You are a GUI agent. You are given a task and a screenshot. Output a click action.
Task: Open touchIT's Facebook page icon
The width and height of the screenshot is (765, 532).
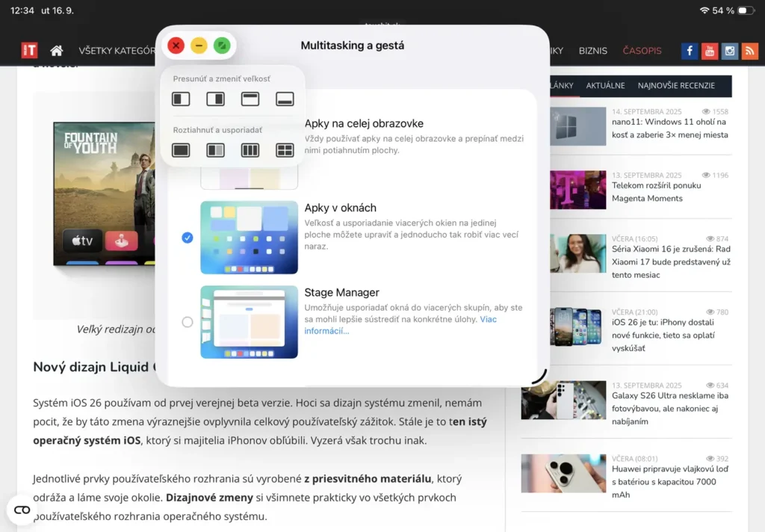(x=689, y=51)
